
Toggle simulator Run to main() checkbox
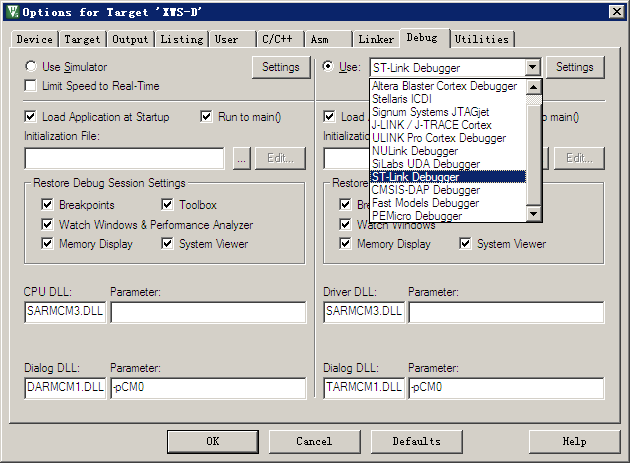[x=206, y=117]
